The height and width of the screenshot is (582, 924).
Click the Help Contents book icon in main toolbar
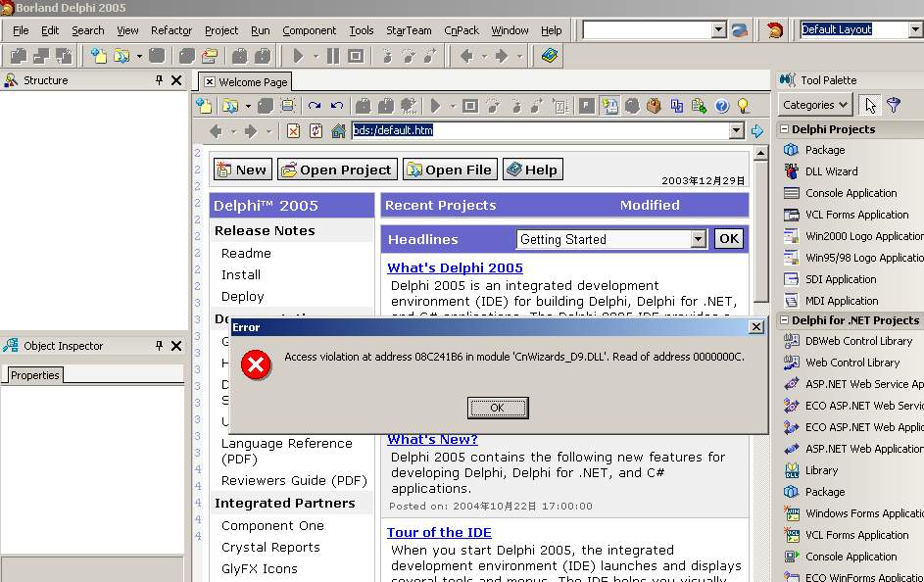tap(550, 56)
